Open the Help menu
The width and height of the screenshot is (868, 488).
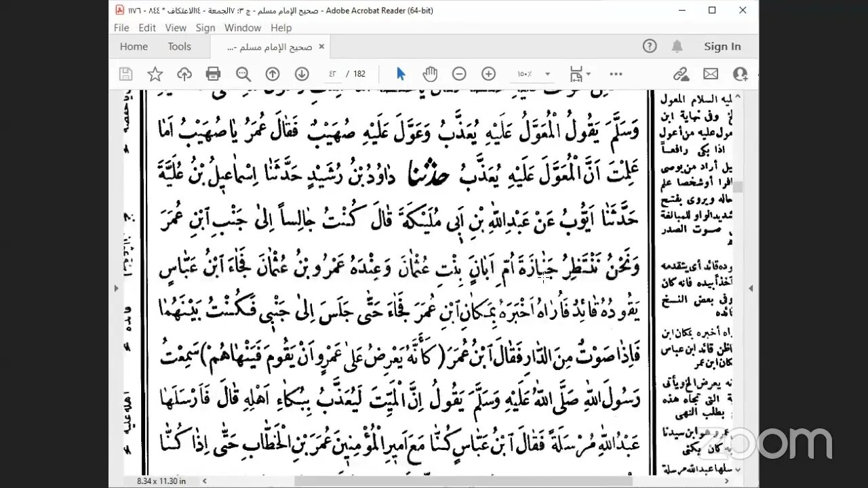pos(281,28)
